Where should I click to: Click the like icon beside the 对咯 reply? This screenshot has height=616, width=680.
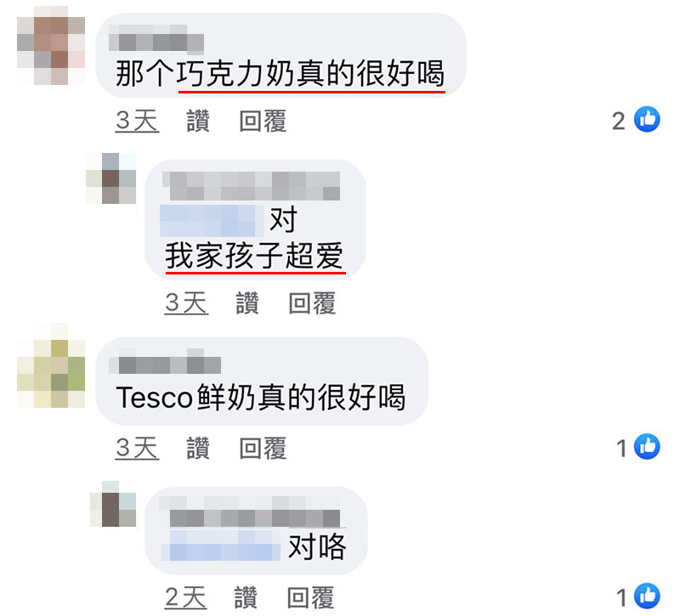(647, 596)
